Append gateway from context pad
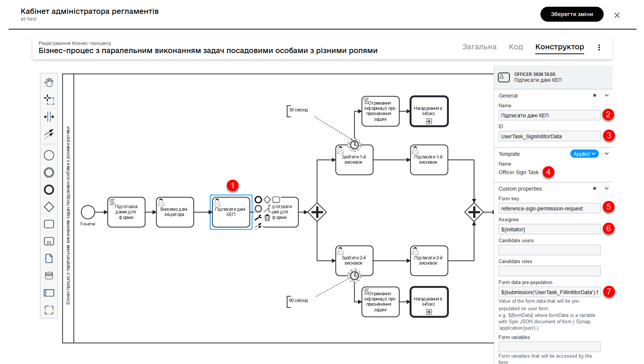This screenshot has width=644, height=364. coord(267,200)
